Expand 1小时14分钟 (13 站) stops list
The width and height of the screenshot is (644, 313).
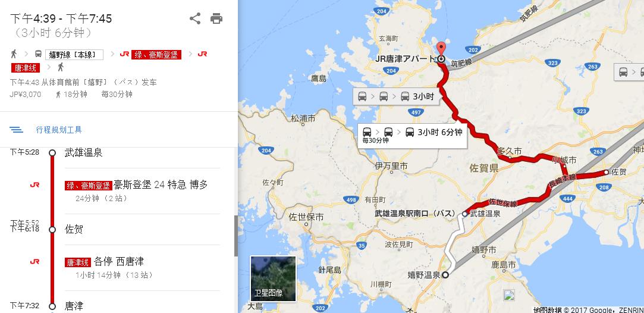(114, 275)
